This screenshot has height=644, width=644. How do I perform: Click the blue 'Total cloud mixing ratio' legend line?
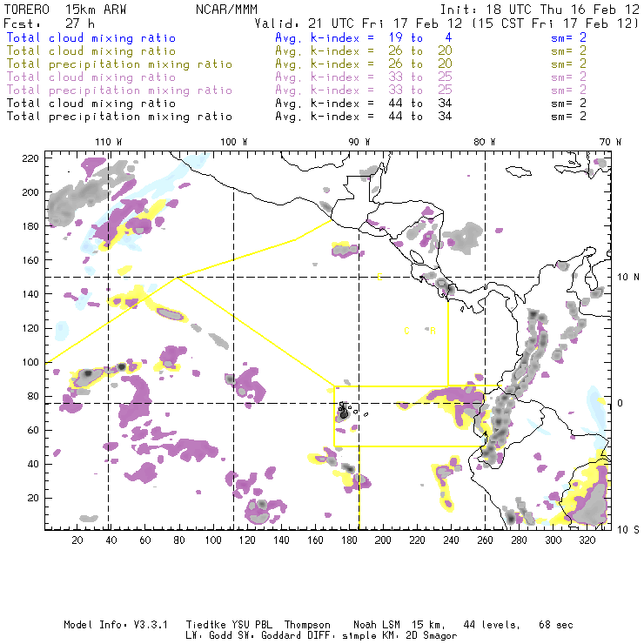pos(91,37)
